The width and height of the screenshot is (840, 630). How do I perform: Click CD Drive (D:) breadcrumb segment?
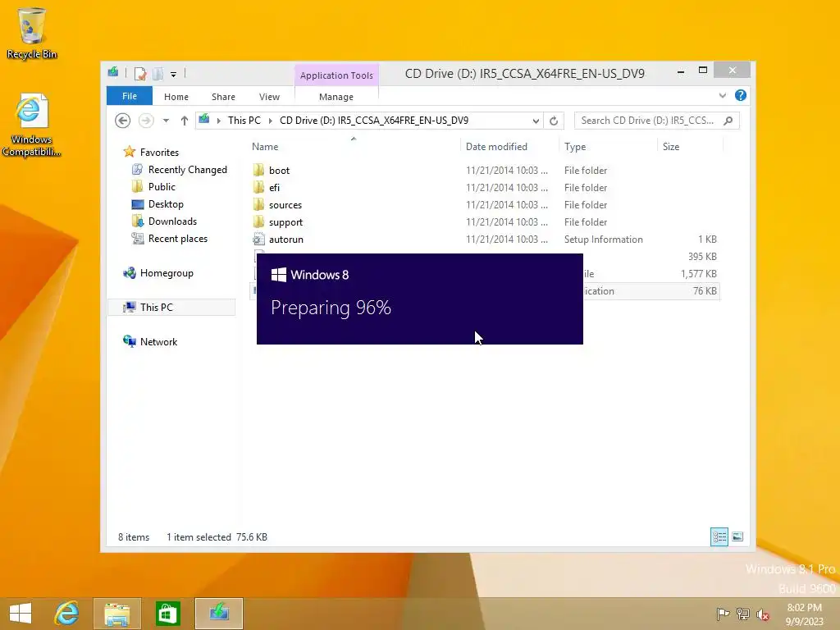374,121
